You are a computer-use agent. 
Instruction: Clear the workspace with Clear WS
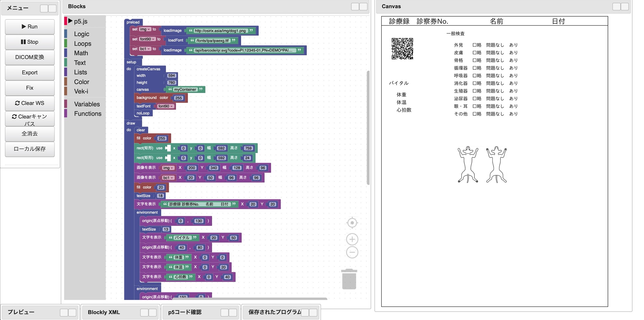pos(30,103)
